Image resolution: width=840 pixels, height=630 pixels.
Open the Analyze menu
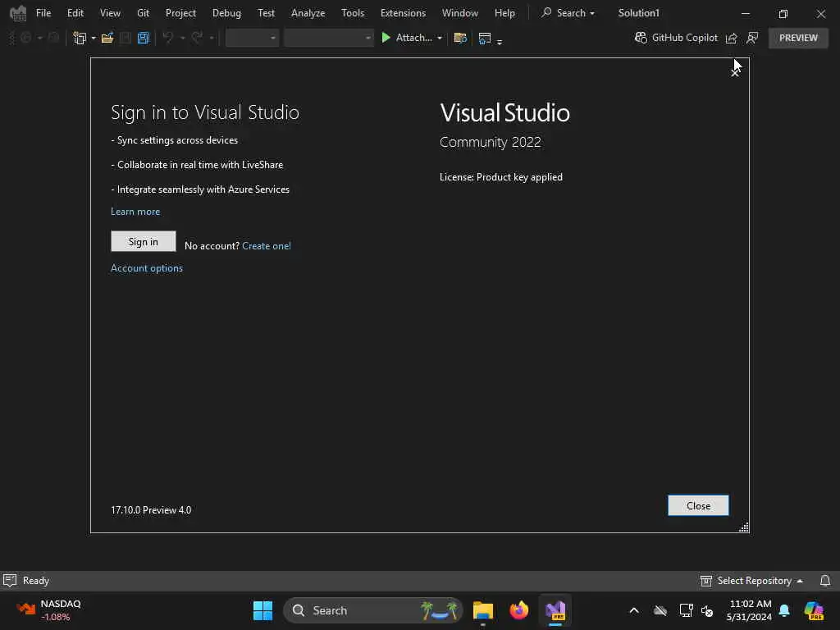coord(308,13)
